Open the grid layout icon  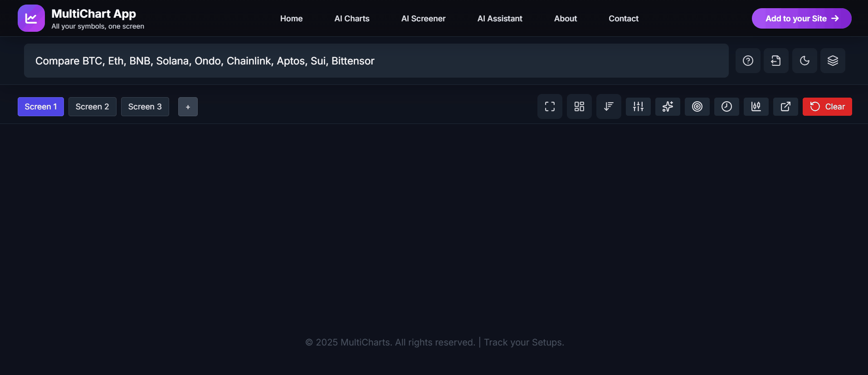coord(579,107)
